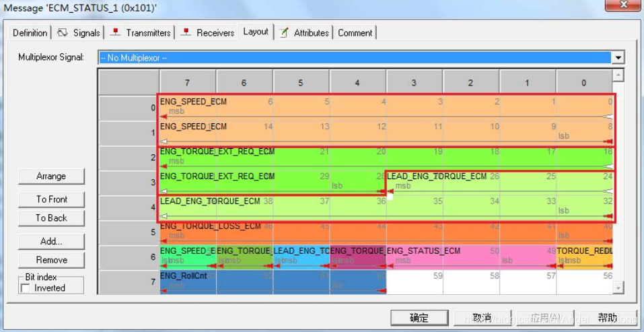This screenshot has width=644, height=332.
Task: Click the layout scrollbar up arrow
Action: (x=618, y=75)
